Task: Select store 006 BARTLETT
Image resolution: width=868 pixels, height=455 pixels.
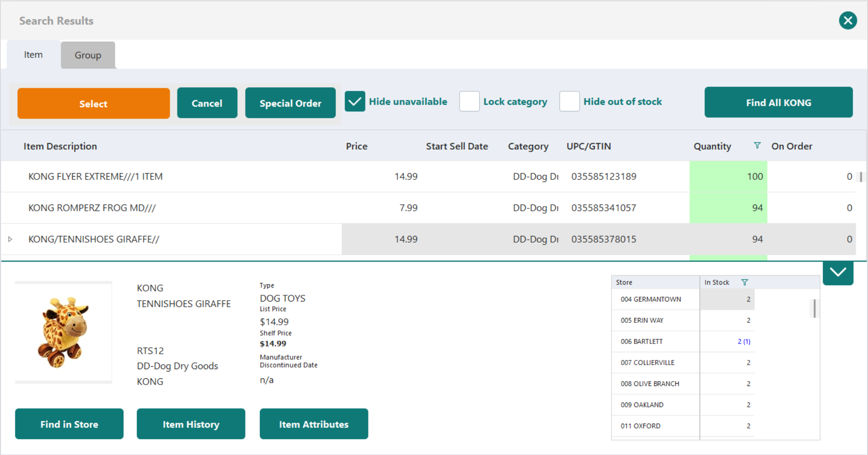Action: pyautogui.click(x=642, y=342)
